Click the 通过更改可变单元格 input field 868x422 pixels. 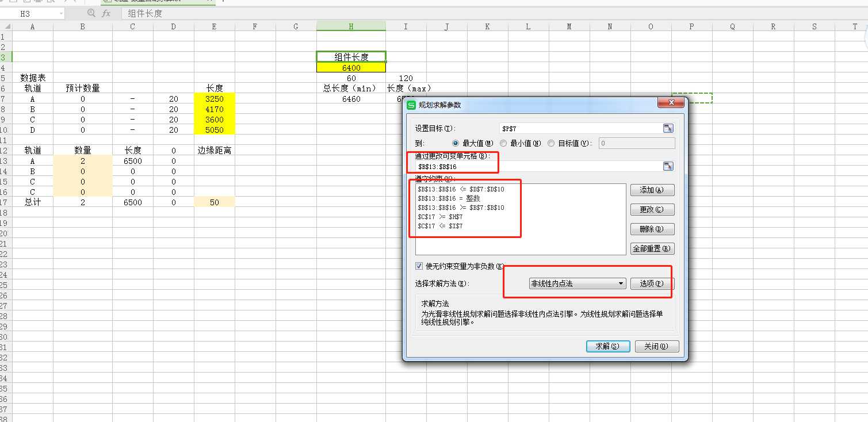tap(539, 166)
